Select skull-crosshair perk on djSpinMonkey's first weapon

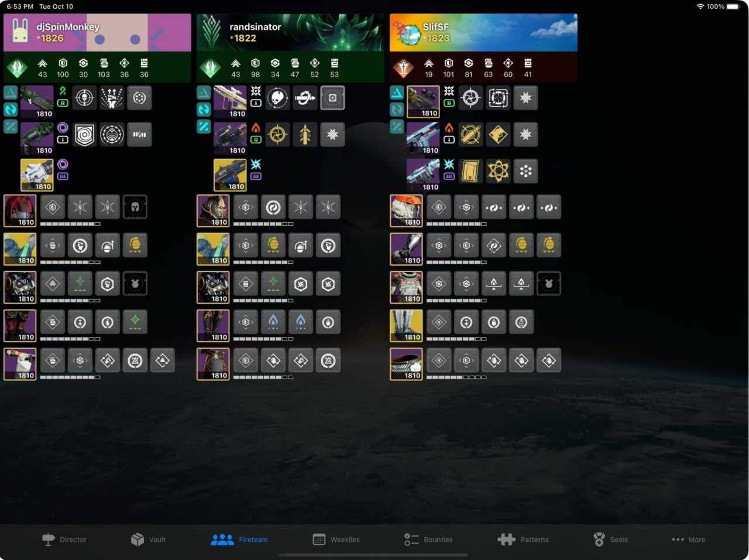[x=84, y=98]
